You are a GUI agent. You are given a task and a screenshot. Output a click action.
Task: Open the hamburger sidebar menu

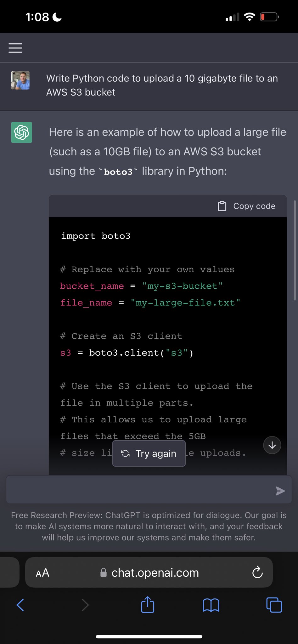(15, 48)
